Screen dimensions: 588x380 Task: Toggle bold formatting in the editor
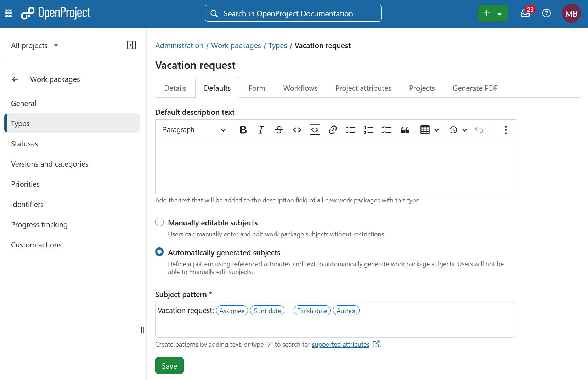point(243,130)
